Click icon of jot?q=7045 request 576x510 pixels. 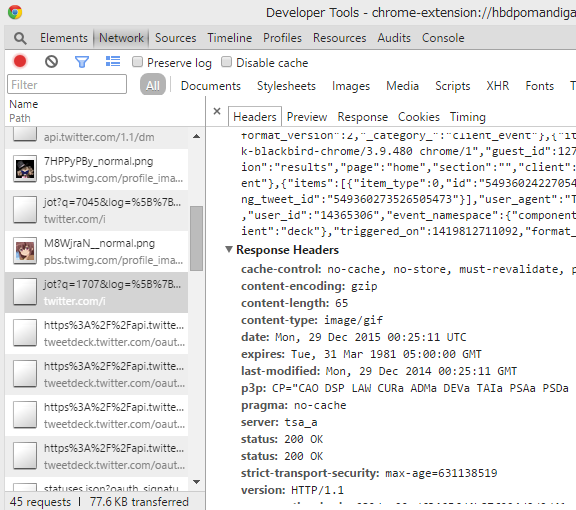(x=25, y=210)
